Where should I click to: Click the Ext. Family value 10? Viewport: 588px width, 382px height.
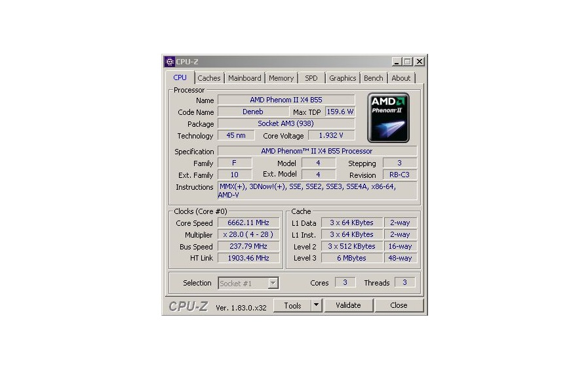pyautogui.click(x=235, y=175)
